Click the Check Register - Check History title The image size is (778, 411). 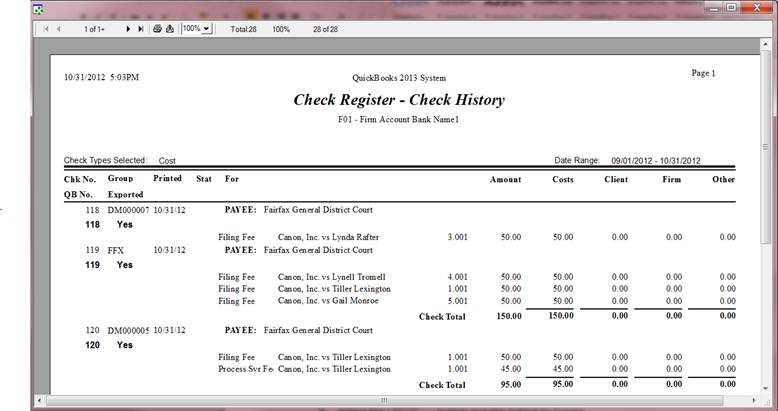tap(398, 100)
